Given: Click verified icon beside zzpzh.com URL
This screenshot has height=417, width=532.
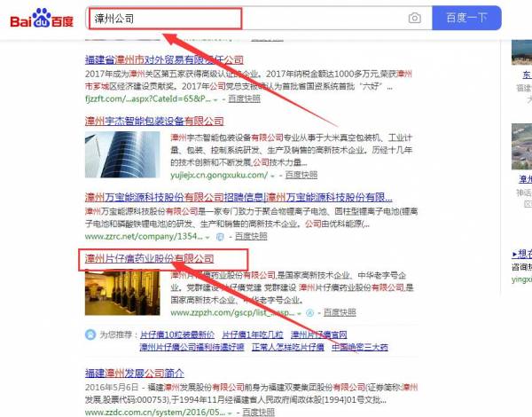Looking at the screenshot, I should pyautogui.click(x=309, y=312).
